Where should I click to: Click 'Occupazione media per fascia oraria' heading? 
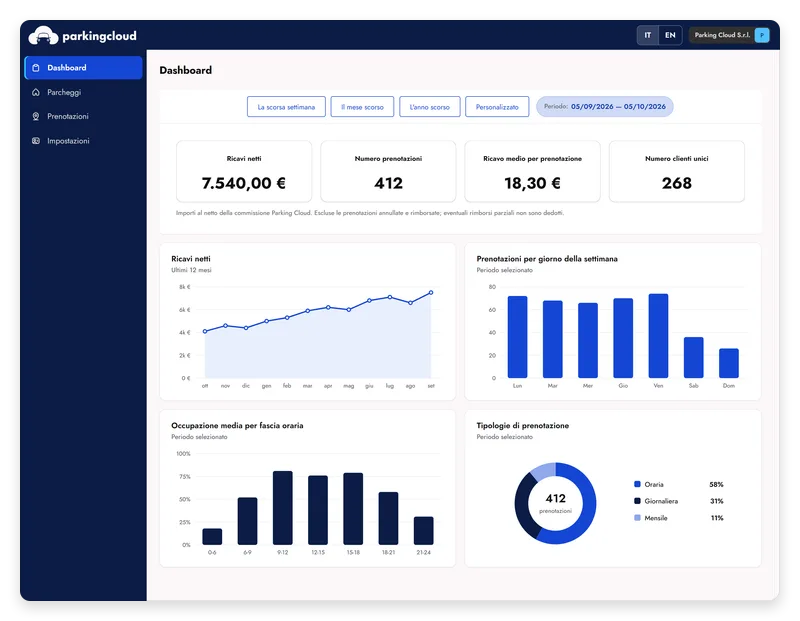(237, 426)
